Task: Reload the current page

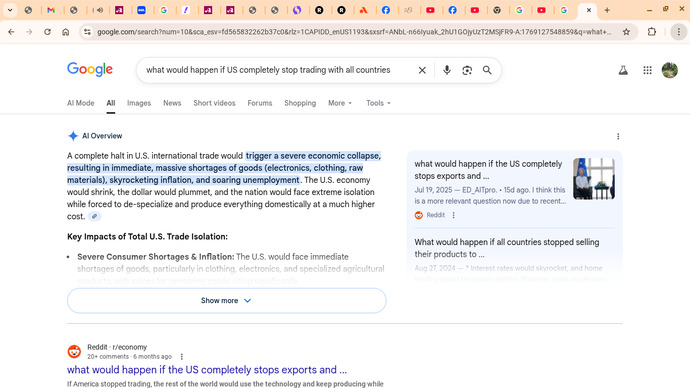Action: 47,32
